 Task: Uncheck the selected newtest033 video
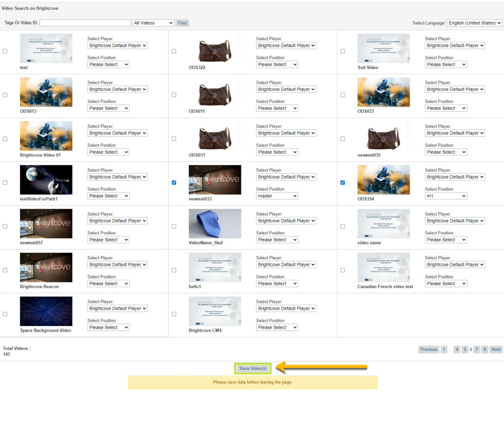174,183
